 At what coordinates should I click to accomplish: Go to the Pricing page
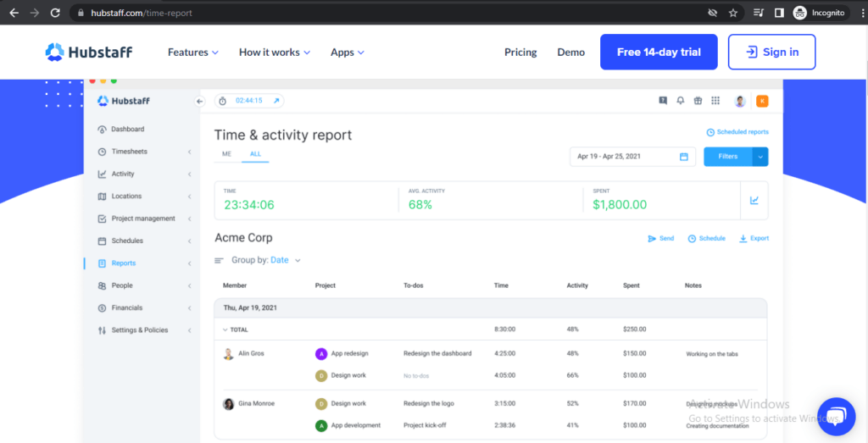pyautogui.click(x=520, y=53)
